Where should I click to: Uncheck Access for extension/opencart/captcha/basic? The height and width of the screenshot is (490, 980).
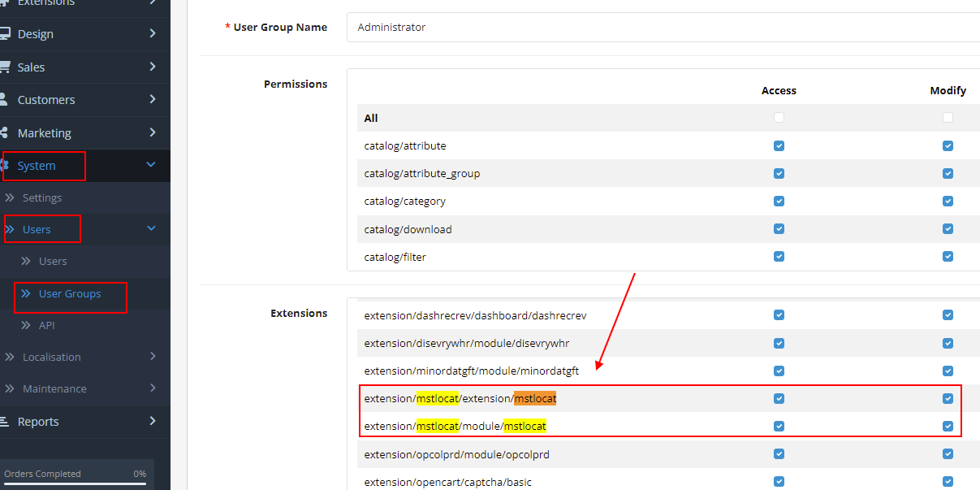click(x=779, y=482)
